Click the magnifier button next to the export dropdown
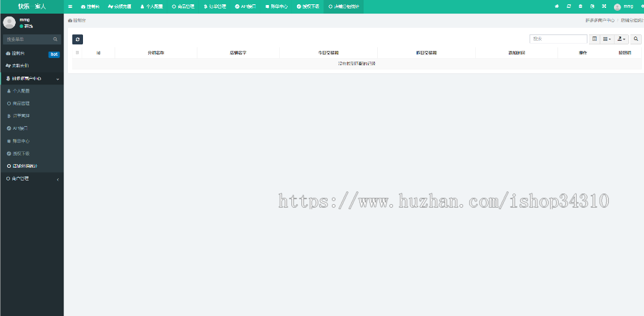The height and width of the screenshot is (316, 644). click(636, 39)
